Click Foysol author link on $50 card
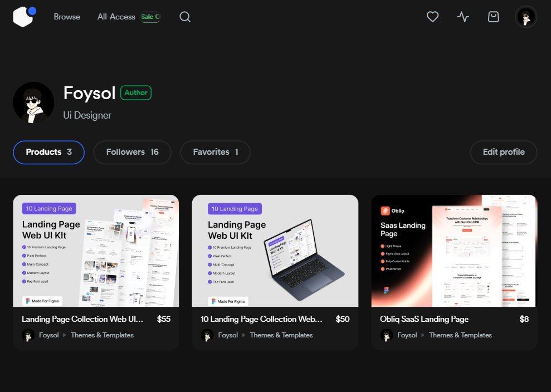 228,335
